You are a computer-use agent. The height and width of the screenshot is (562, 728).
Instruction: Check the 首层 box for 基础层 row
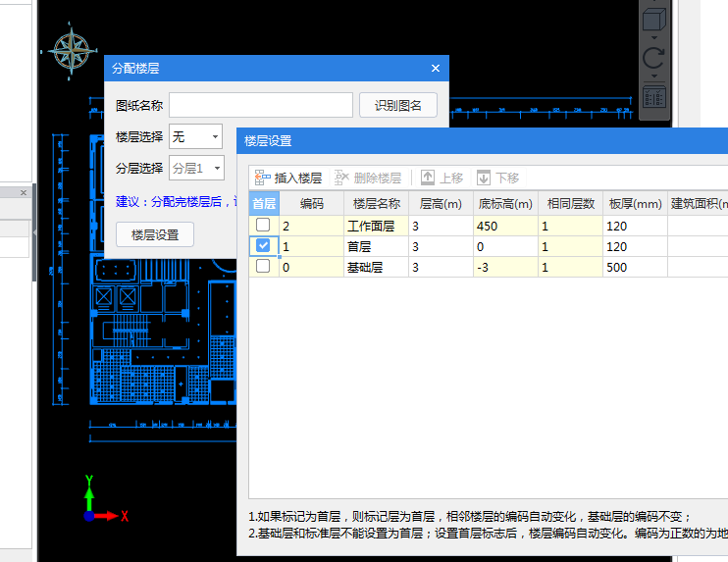[263, 266]
